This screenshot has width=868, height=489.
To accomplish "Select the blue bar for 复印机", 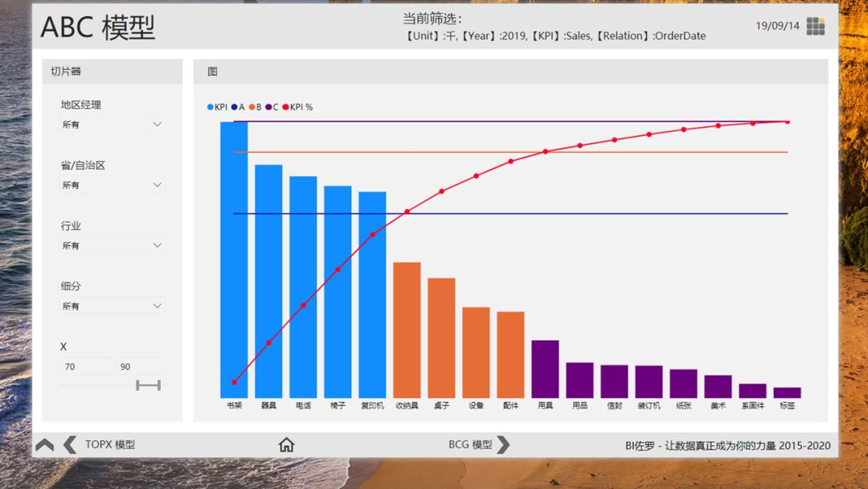I will click(373, 294).
